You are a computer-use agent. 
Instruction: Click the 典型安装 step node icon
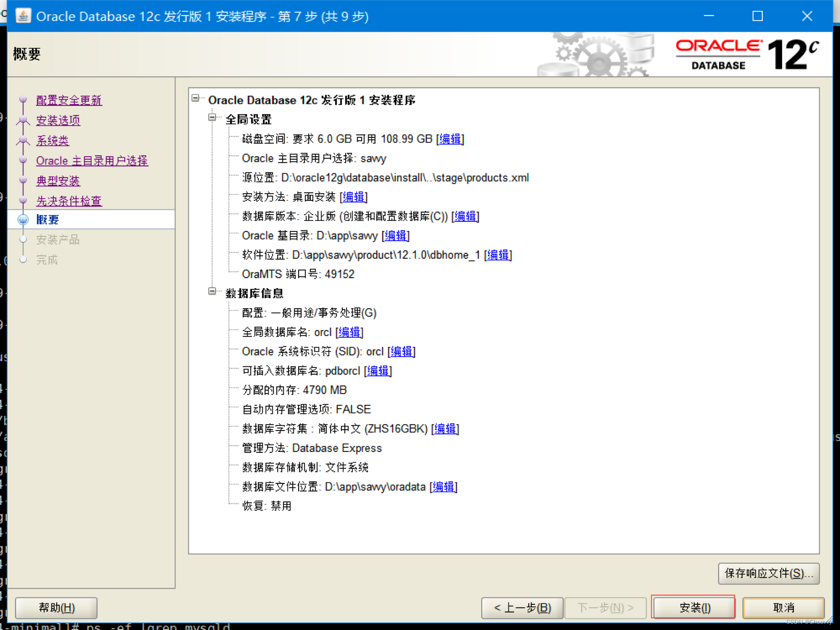[23, 181]
